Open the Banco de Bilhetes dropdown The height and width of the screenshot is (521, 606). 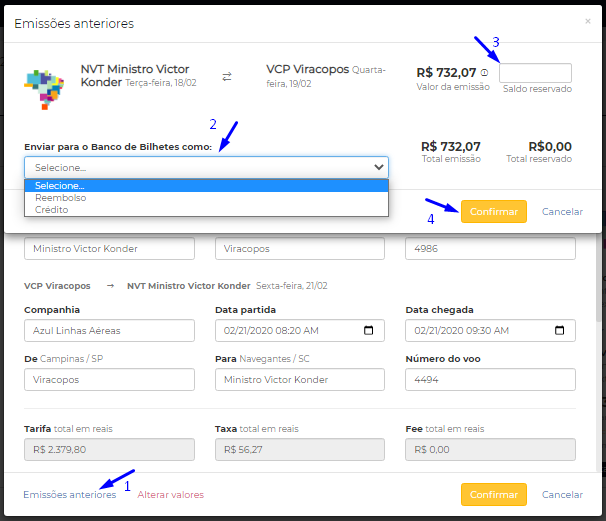click(206, 167)
